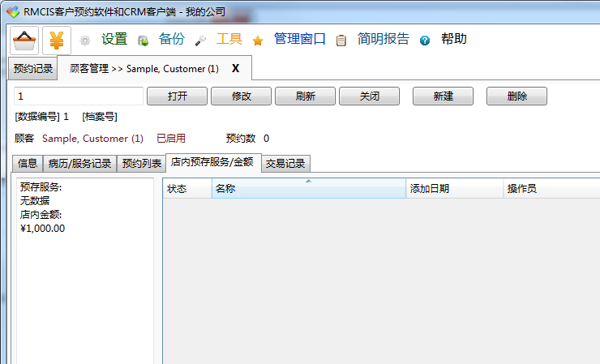This screenshot has width=600, height=364.
Task: Click customer name Sample, Customer (1) text
Action: coord(92,139)
